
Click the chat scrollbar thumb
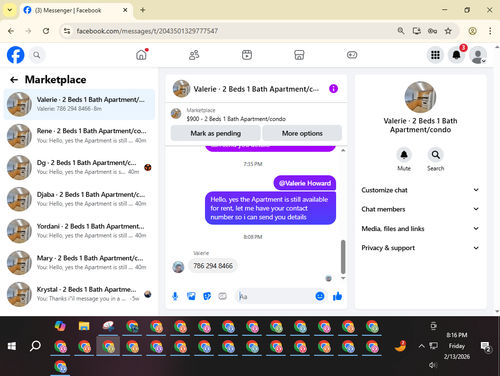pyautogui.click(x=343, y=257)
